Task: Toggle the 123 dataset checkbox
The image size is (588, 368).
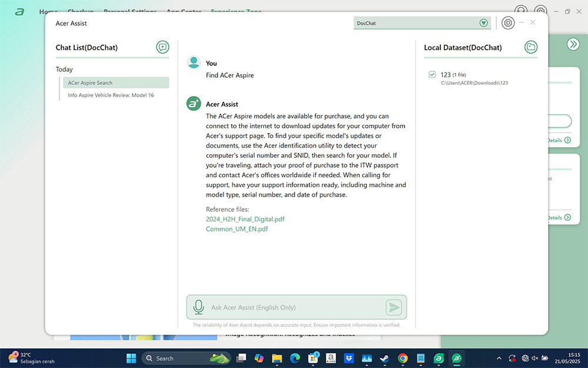Action: [x=432, y=74]
